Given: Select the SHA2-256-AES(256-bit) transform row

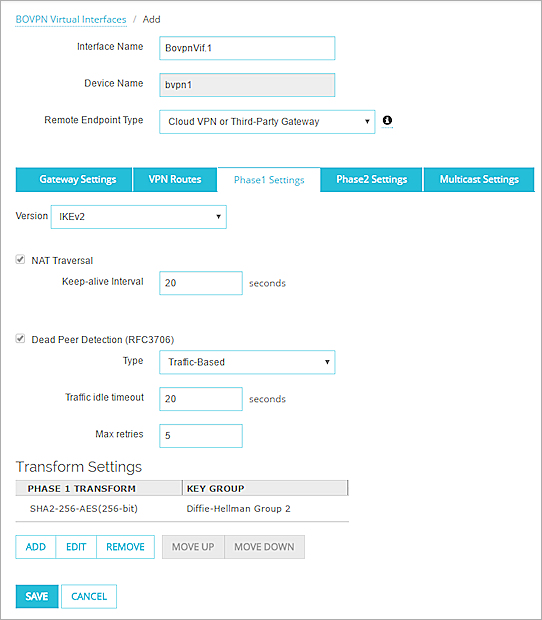Looking at the screenshot, I should 182,509.
